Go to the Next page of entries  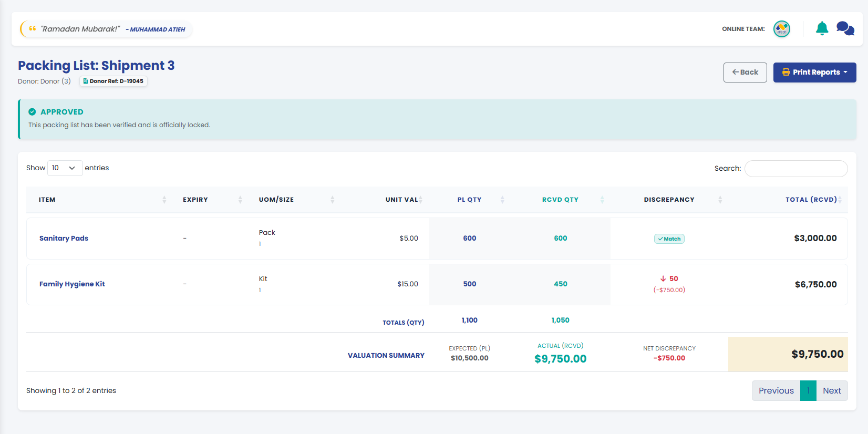point(832,390)
